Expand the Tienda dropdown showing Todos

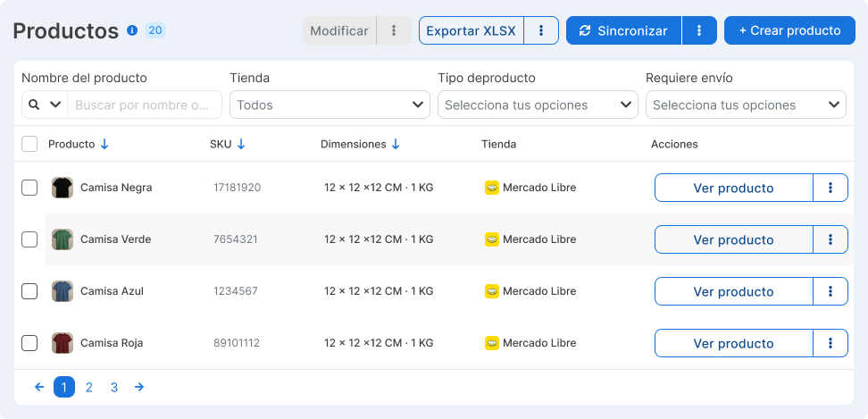click(330, 105)
